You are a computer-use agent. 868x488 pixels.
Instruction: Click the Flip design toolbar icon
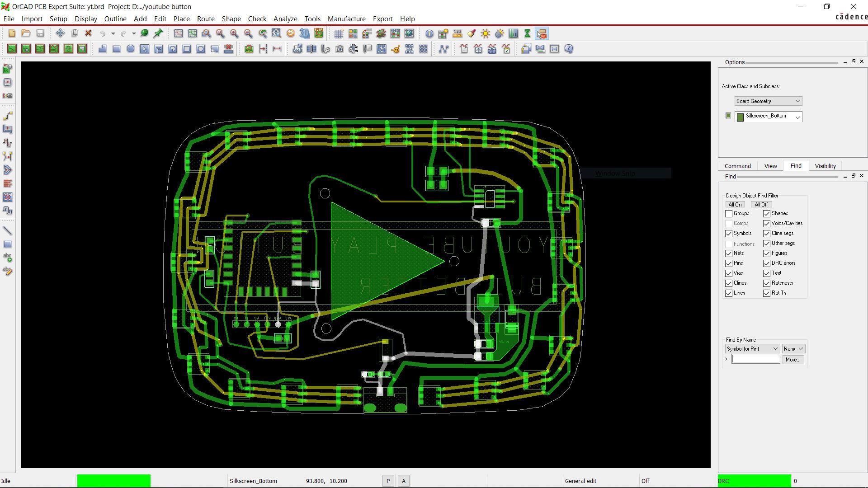pos(319,33)
